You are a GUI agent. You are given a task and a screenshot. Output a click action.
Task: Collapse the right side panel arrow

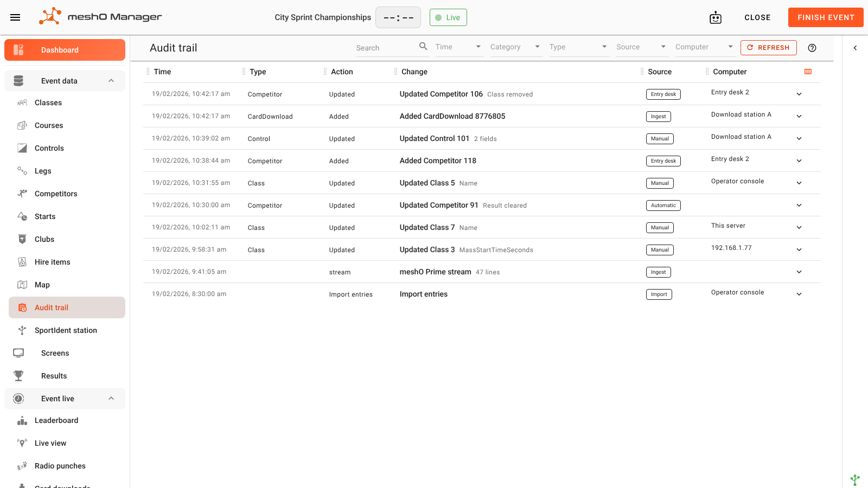[x=855, y=48]
